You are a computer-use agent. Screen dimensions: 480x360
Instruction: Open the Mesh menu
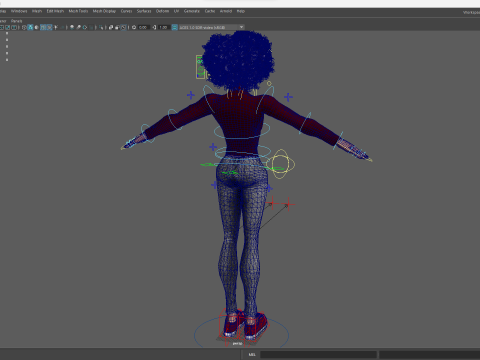click(x=37, y=11)
